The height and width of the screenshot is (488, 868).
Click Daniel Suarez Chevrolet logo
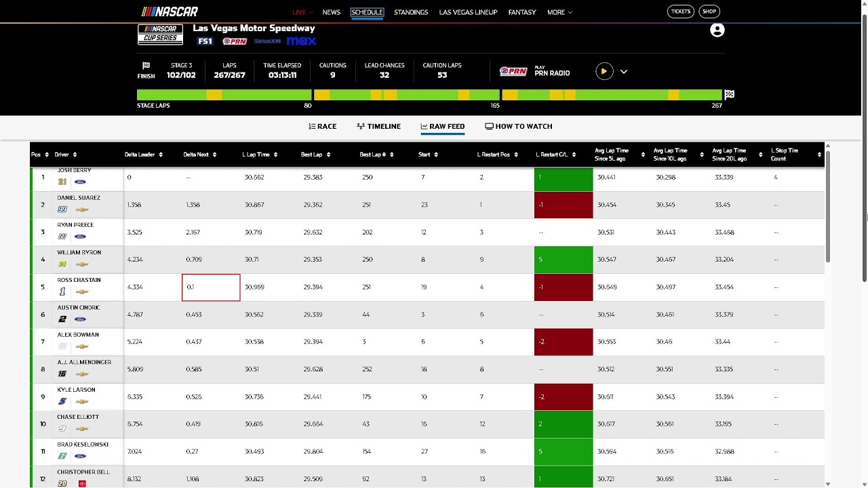pos(82,209)
